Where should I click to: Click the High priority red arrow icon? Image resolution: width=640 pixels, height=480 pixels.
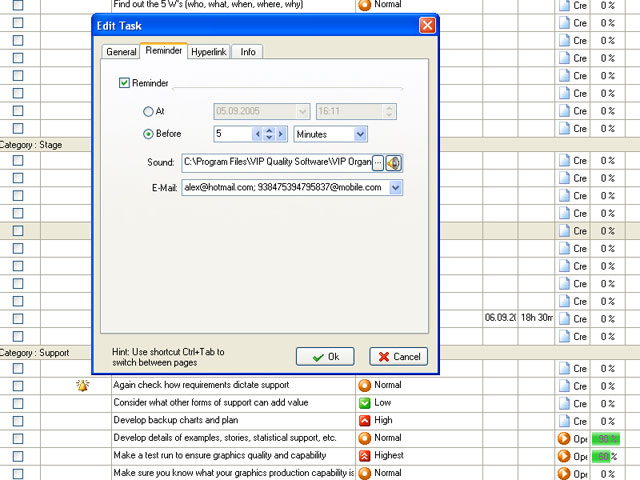pyautogui.click(x=365, y=421)
